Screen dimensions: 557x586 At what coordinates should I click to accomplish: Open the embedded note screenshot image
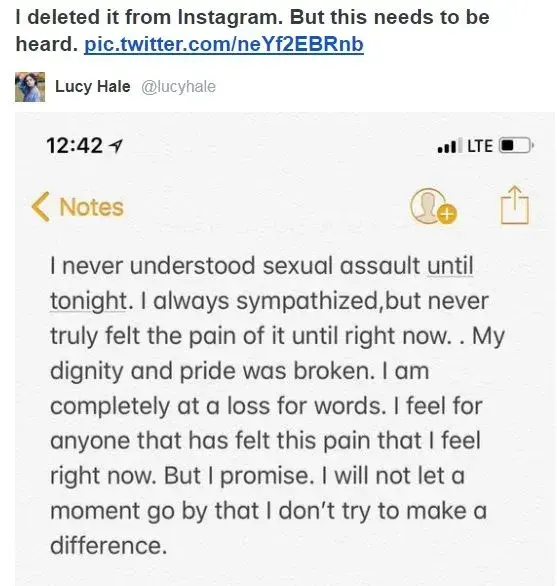pos(285,349)
